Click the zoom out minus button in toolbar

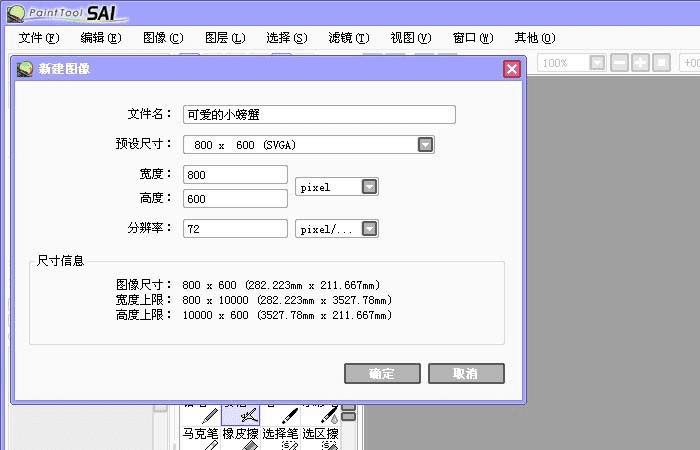coord(620,62)
